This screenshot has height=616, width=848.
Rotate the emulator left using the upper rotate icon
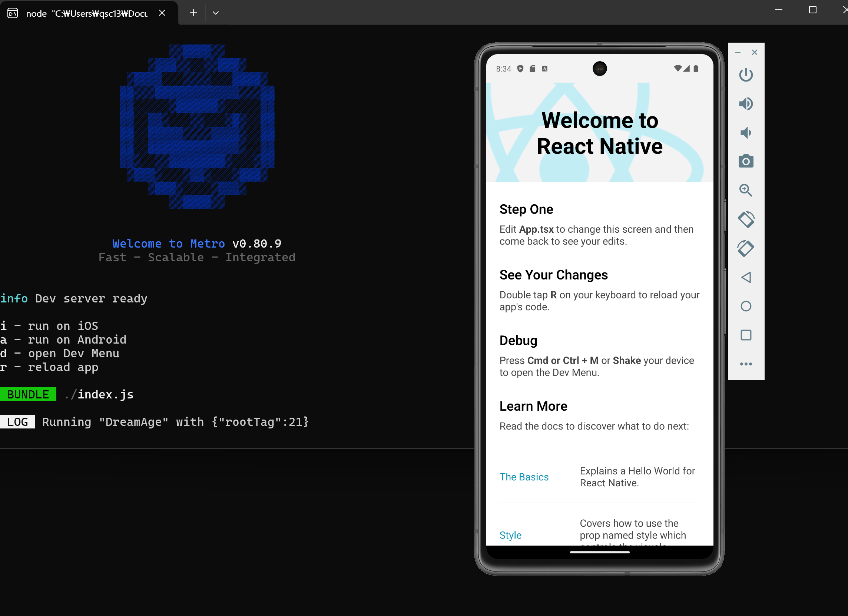[x=746, y=219]
